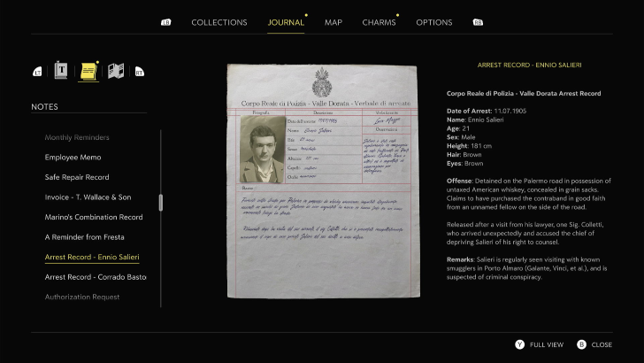This screenshot has height=363, width=644.
Task: Click the RB bumper icon
Action: click(x=478, y=23)
